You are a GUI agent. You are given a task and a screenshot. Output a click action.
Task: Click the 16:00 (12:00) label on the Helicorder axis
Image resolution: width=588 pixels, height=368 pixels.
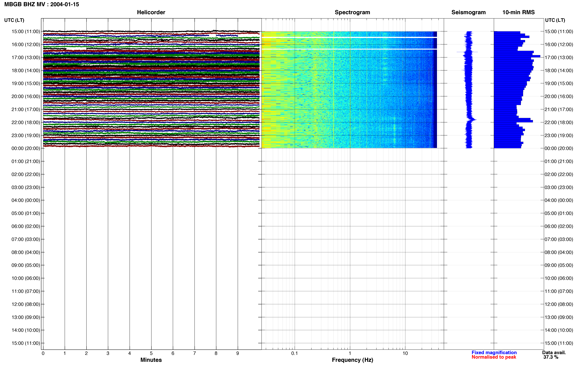pos(26,45)
